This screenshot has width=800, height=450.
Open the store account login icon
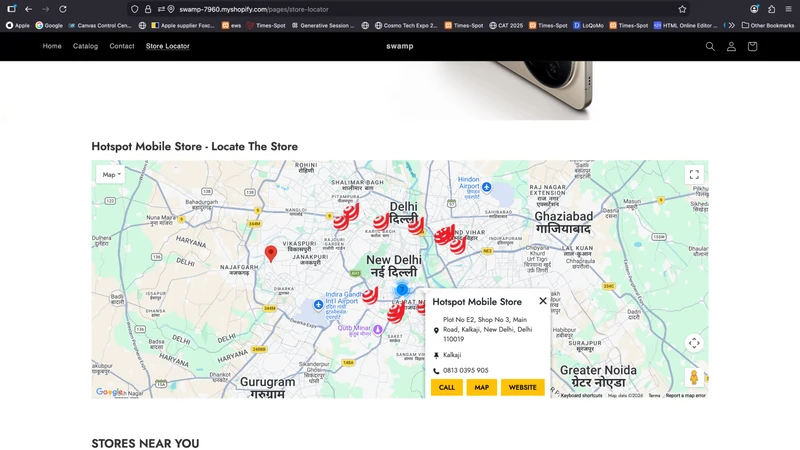pyautogui.click(x=731, y=46)
